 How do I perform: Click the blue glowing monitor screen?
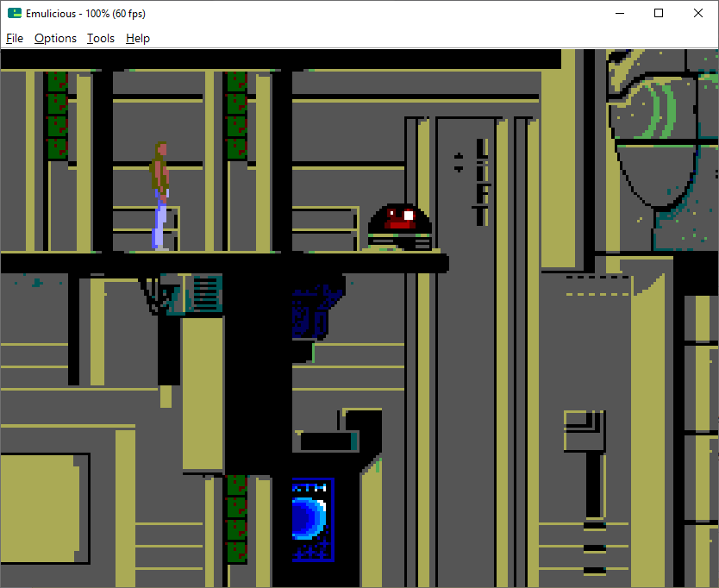[x=313, y=520]
